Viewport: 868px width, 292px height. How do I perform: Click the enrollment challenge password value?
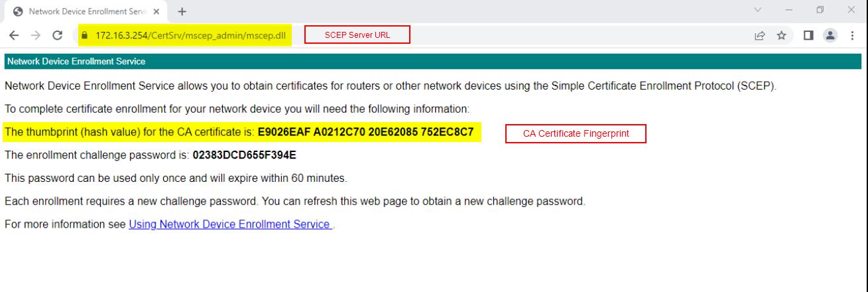tap(244, 155)
